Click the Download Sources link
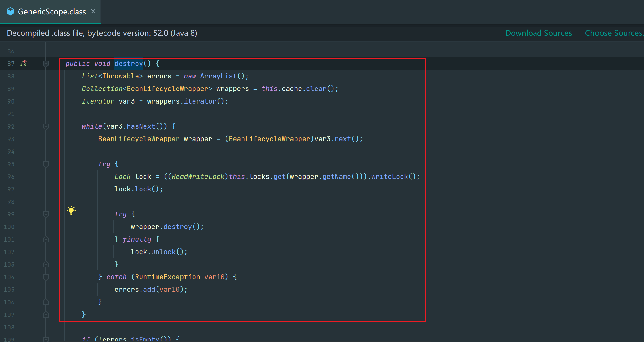 (x=539, y=33)
